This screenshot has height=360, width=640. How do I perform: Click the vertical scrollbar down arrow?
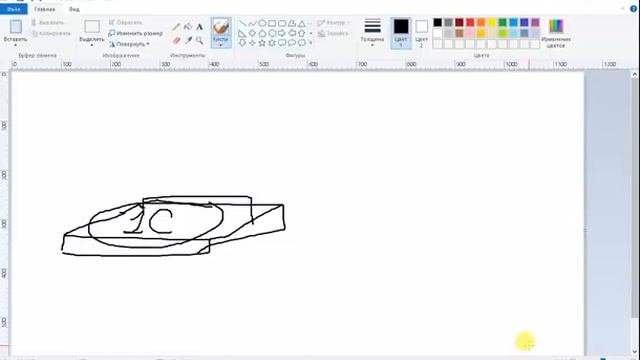(x=635, y=351)
